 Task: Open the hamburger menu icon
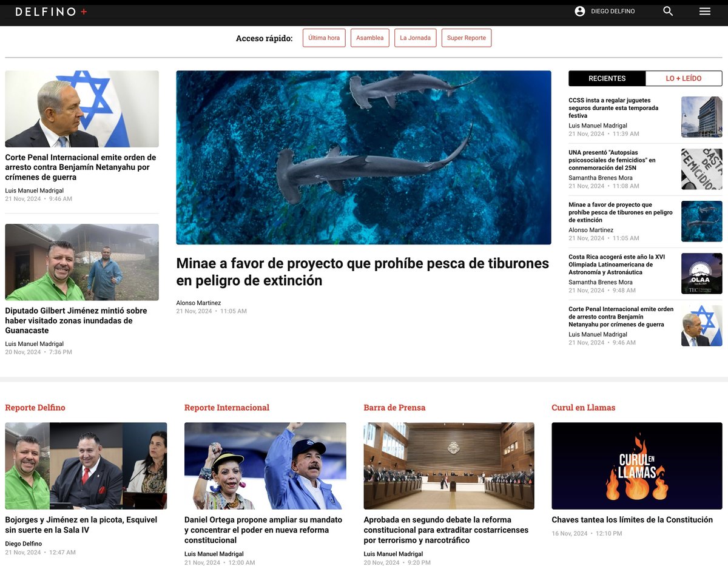[x=705, y=11]
